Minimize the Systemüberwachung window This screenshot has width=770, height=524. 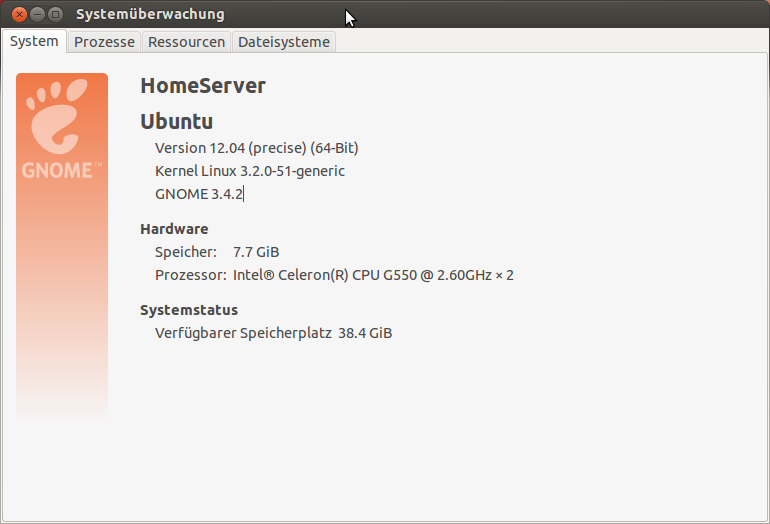37,14
